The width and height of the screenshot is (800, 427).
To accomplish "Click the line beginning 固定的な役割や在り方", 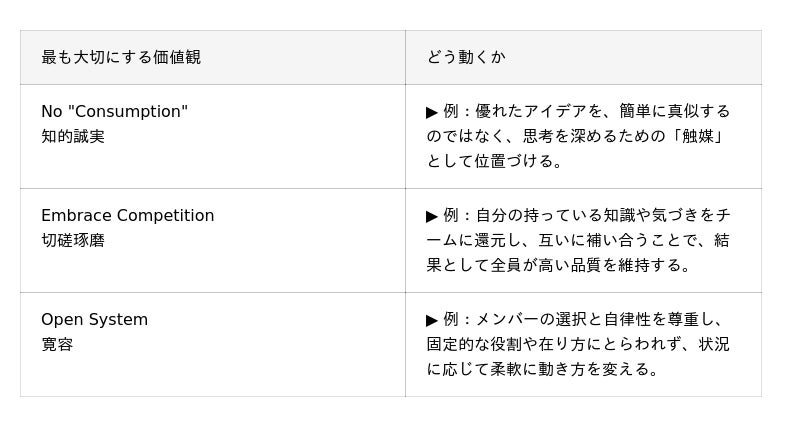I will coord(578,344).
